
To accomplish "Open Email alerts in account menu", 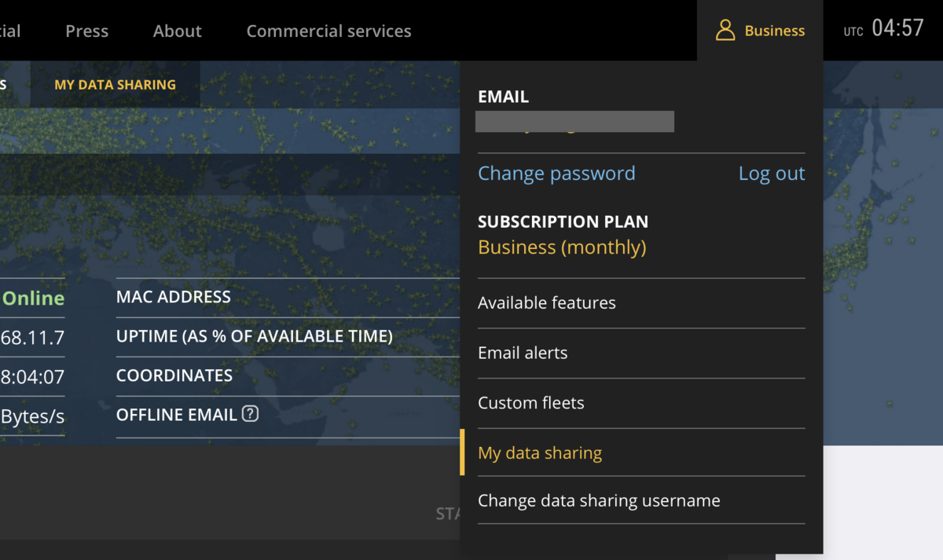I will pyautogui.click(x=641, y=353).
